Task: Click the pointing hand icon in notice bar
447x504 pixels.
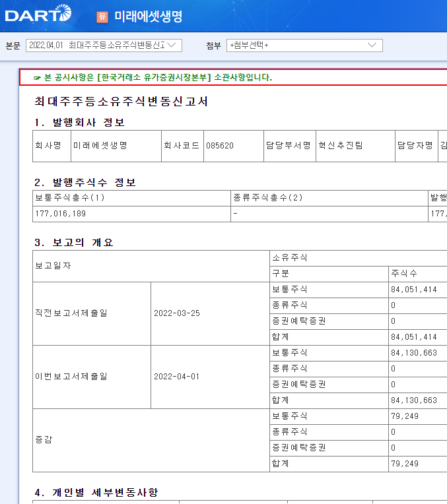Action: coord(37,78)
